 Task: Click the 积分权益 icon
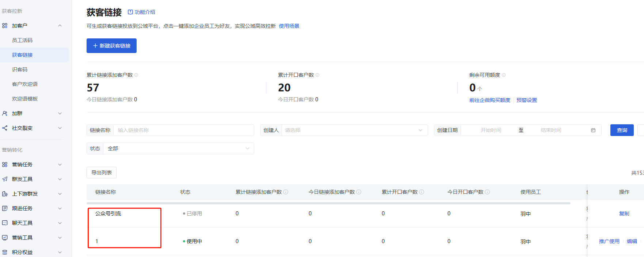pos(5,252)
